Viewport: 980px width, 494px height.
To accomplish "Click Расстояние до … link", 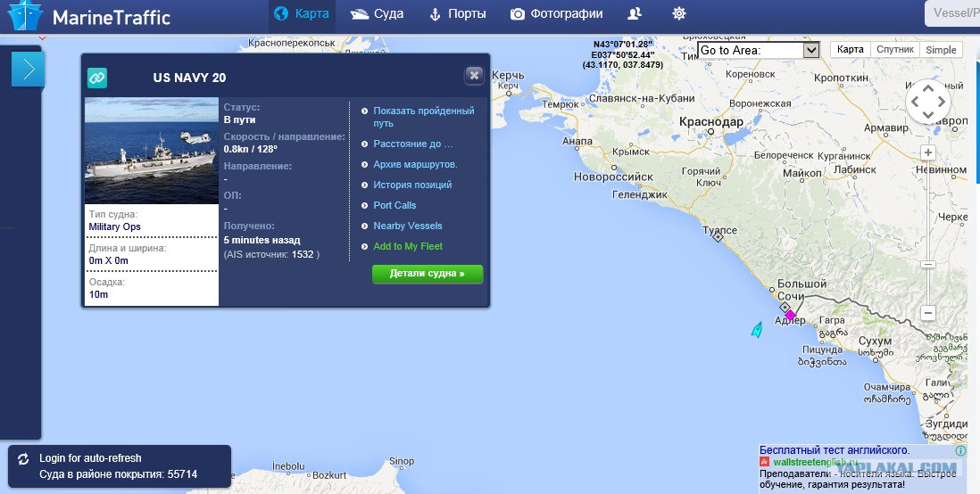I will point(412,144).
